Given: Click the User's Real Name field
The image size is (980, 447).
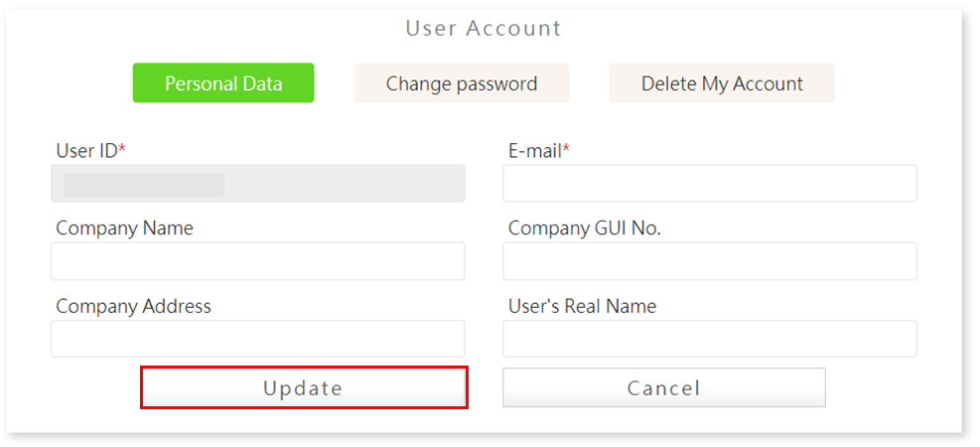Looking at the screenshot, I should [x=709, y=339].
